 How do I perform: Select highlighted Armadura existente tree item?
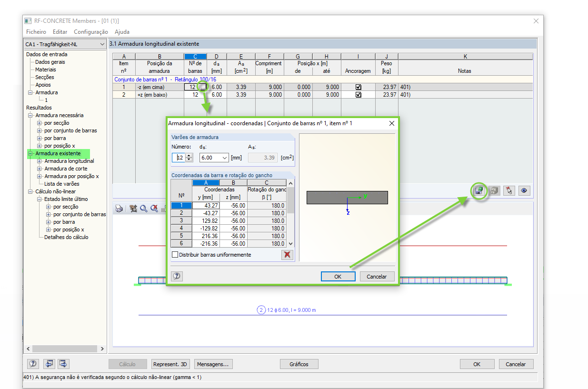(58, 153)
